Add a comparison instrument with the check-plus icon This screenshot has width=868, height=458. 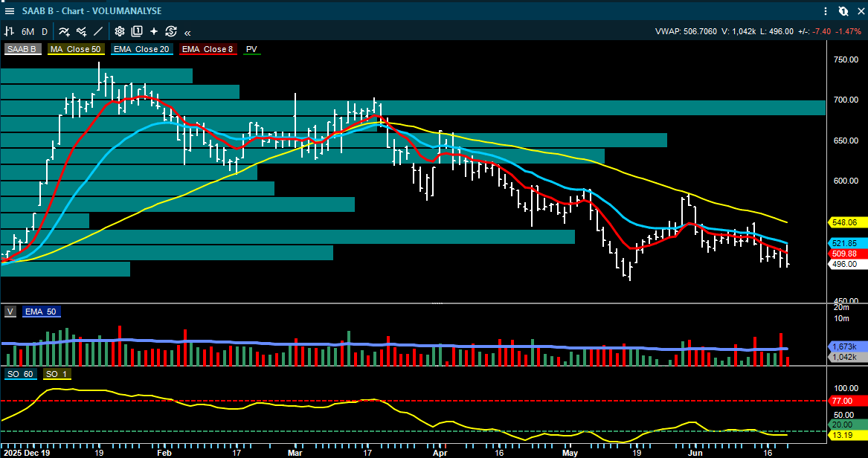click(81, 31)
